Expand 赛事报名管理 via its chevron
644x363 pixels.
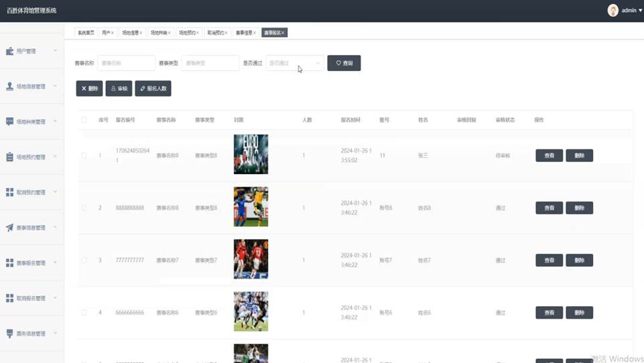tap(55, 263)
